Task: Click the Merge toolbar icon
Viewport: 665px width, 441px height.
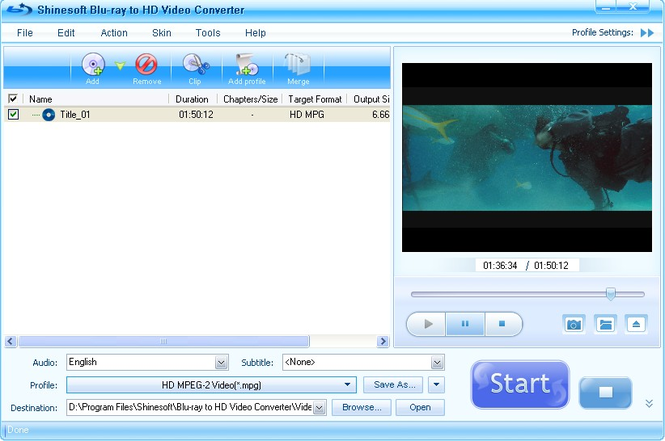Action: [298, 65]
